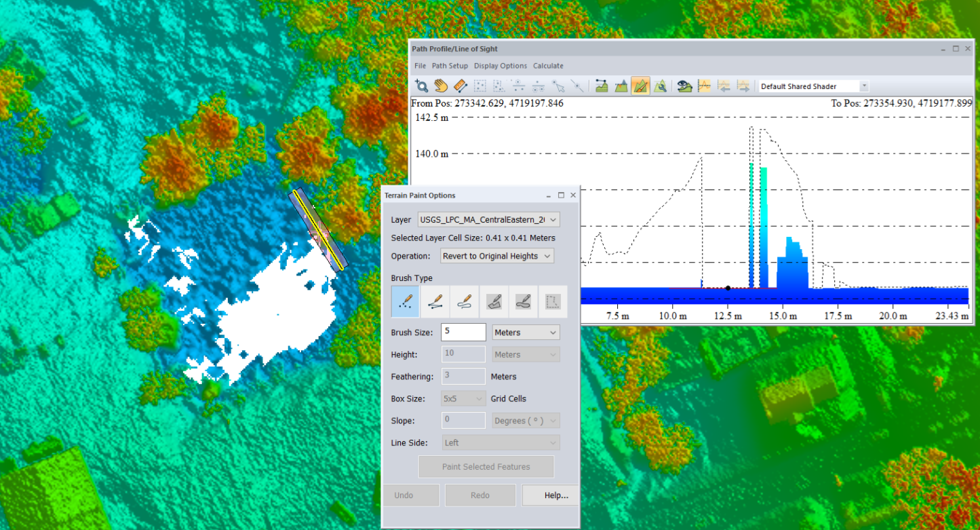Click the Path Profile/Line of Sight title bar
This screenshot has height=530, width=980.
pos(692,49)
